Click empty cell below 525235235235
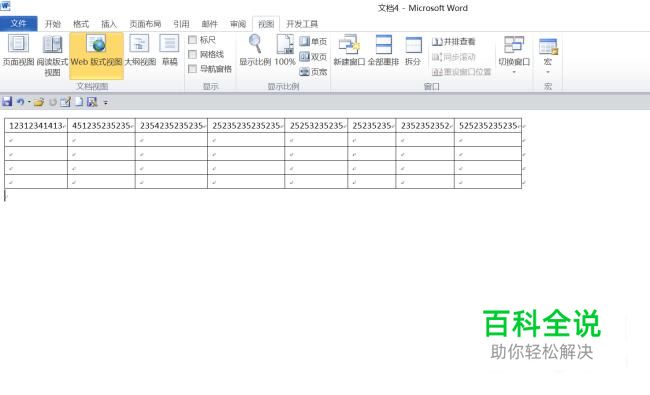 click(488, 140)
